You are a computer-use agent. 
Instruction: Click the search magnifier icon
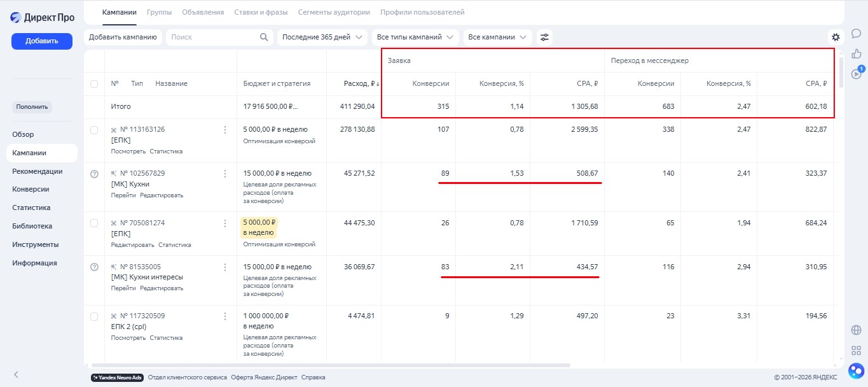click(x=264, y=38)
